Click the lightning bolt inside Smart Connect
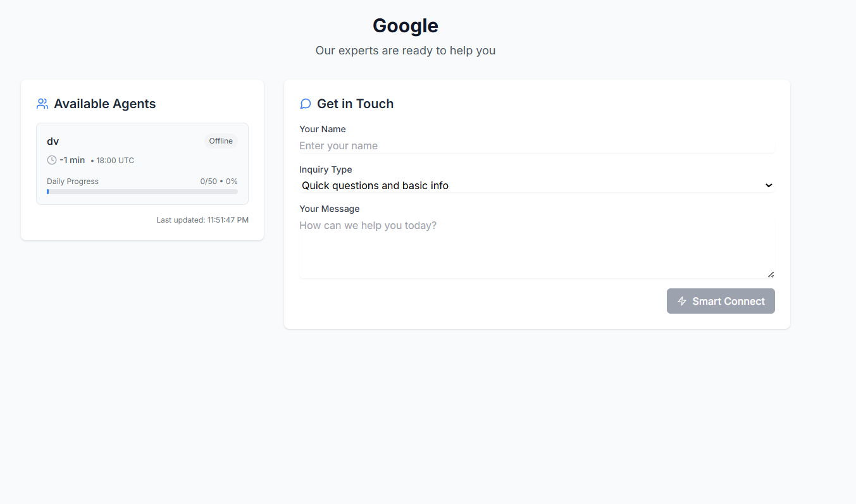 tap(681, 301)
